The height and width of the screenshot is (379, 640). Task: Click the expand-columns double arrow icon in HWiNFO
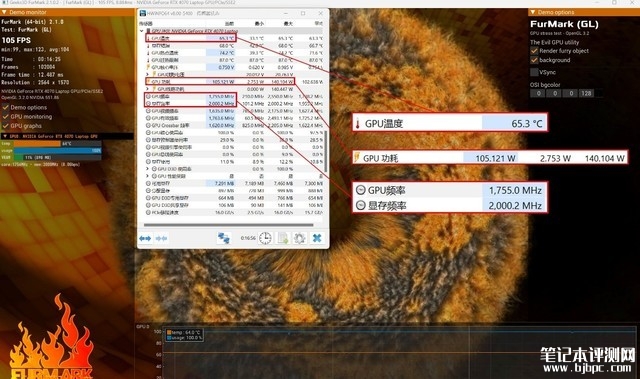(x=145, y=238)
